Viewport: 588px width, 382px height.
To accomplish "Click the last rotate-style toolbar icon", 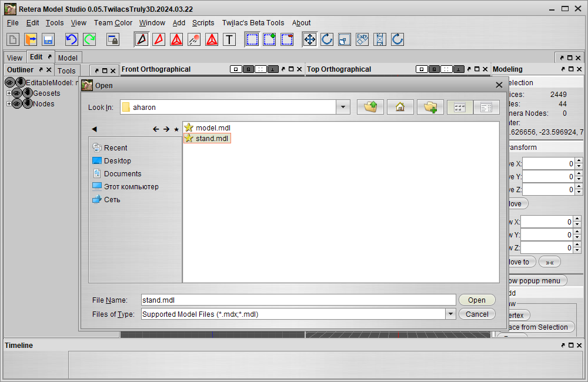I will 397,39.
